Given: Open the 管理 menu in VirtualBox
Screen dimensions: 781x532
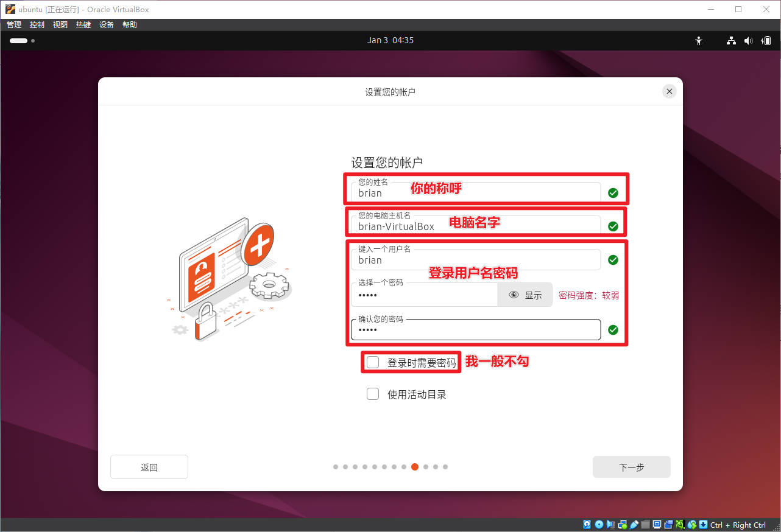Looking at the screenshot, I should (14, 25).
